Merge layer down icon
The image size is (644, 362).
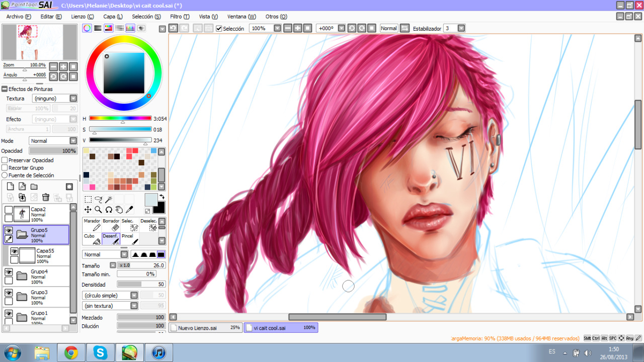pos(22,198)
